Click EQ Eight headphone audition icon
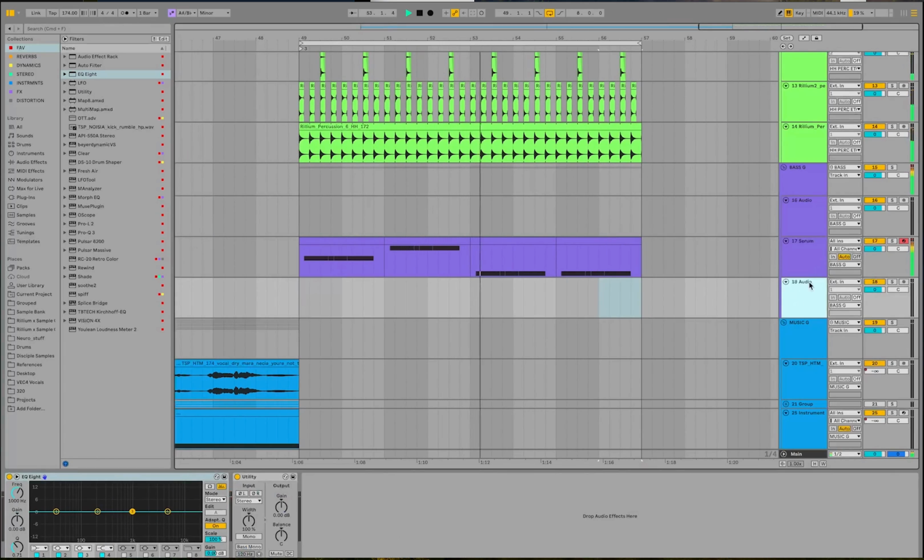 point(210,487)
